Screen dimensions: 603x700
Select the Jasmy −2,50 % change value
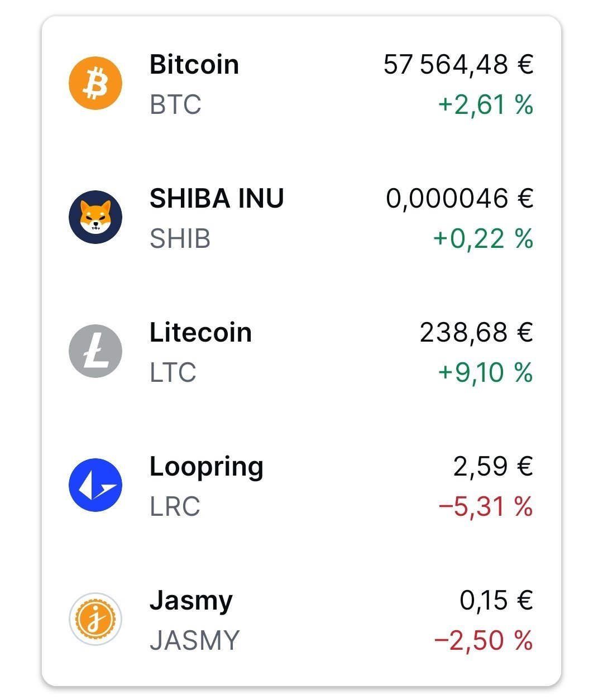tap(484, 641)
